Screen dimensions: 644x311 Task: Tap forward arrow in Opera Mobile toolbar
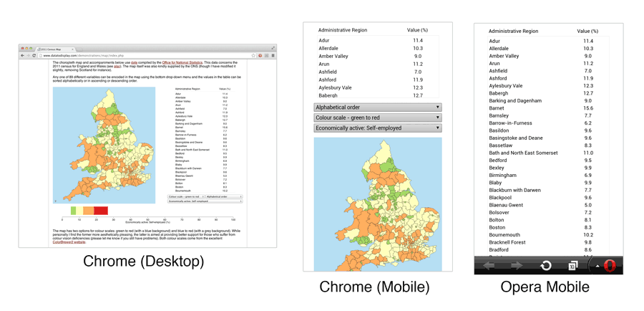tap(517, 266)
